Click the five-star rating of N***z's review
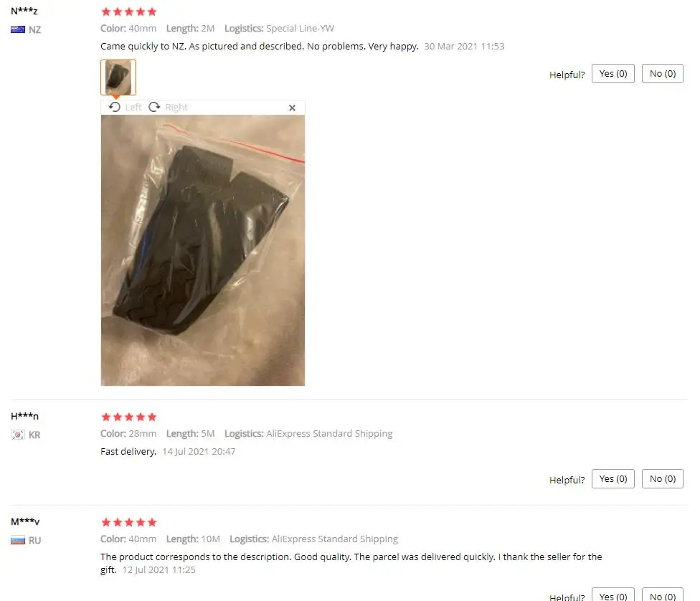The image size is (700, 601). 129,11
